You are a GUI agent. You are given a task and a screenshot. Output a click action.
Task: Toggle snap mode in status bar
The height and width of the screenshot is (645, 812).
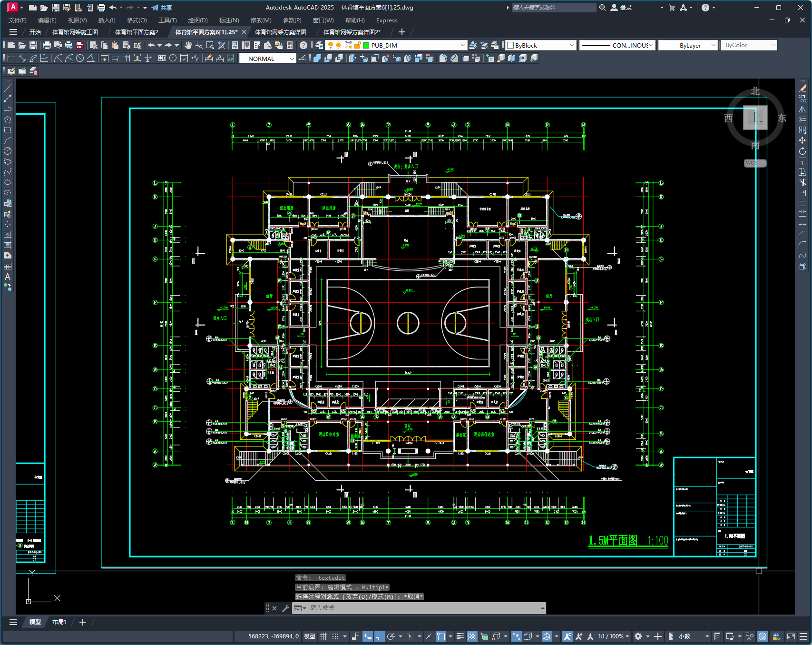point(335,636)
